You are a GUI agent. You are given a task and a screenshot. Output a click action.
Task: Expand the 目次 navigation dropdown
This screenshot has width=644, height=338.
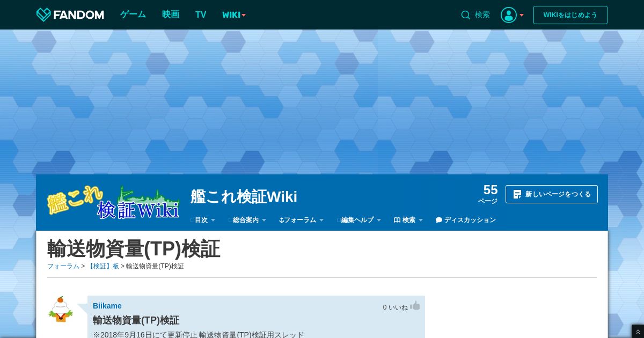[x=203, y=220]
